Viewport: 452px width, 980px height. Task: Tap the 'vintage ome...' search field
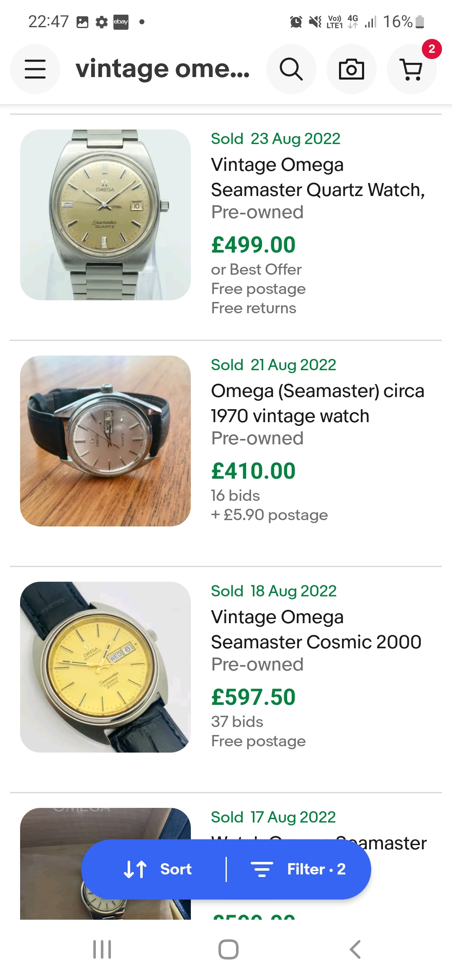(162, 69)
